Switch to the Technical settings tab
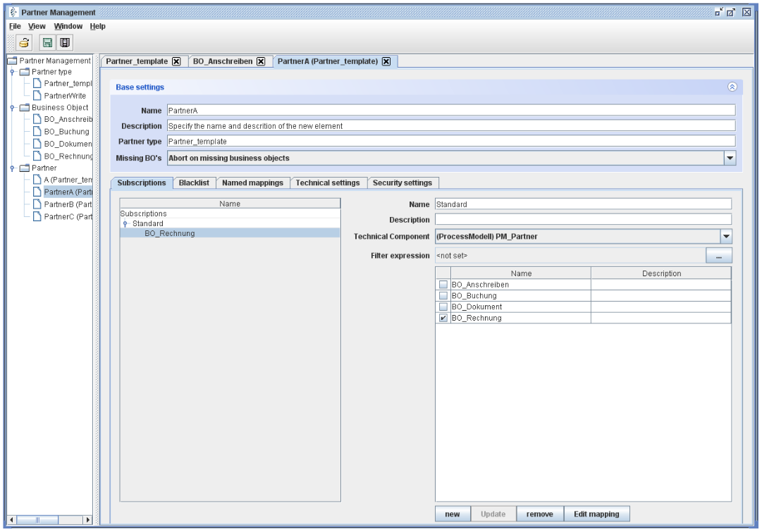Viewport: 762px width, 532px height. tap(328, 183)
